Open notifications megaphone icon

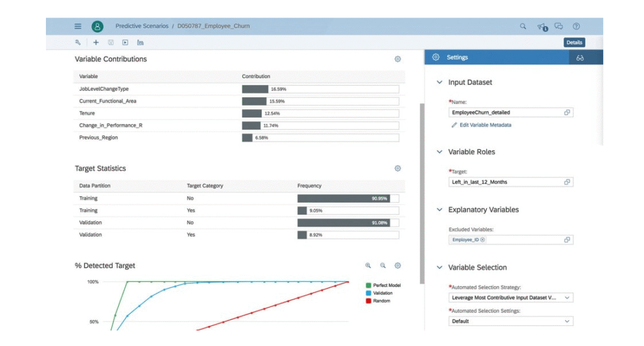542,26
